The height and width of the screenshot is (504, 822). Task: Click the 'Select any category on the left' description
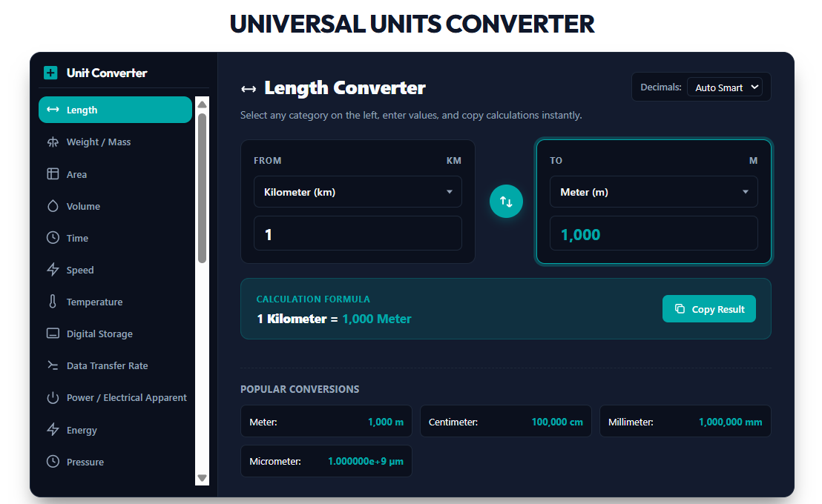coord(411,115)
